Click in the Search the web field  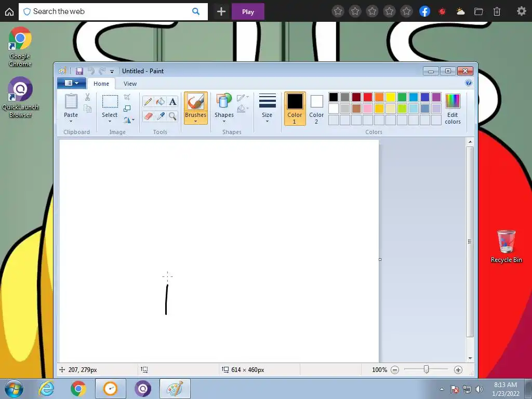click(113, 11)
